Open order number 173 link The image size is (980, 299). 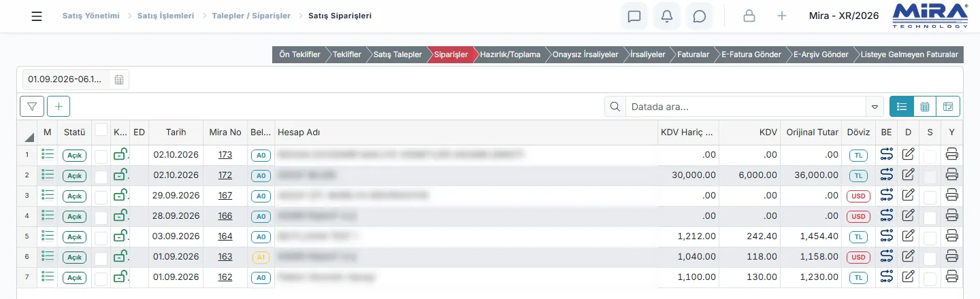(225, 155)
